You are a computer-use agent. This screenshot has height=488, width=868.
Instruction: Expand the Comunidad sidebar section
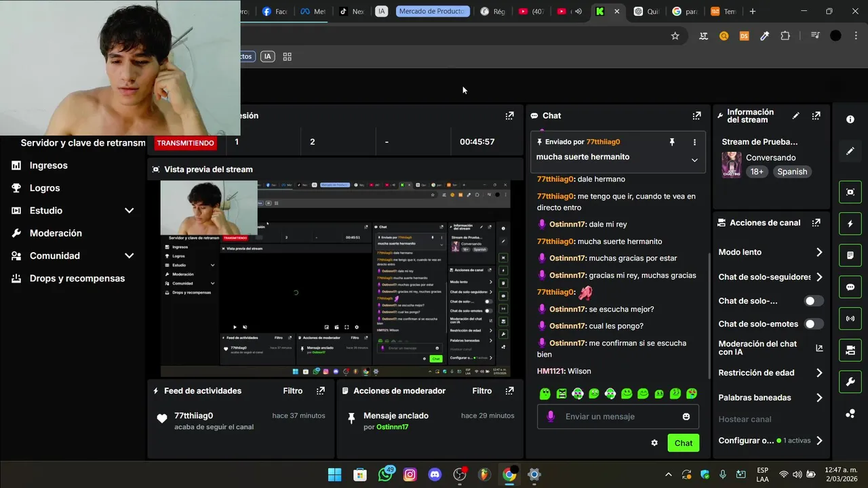[x=129, y=256]
